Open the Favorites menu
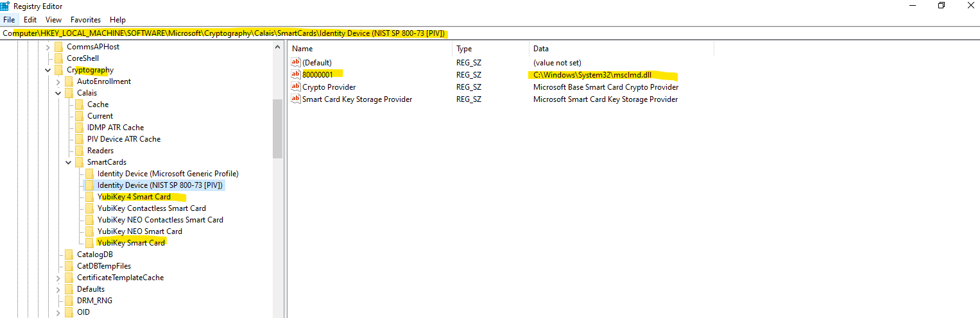Viewport: 980px width, 318px height. pyautogui.click(x=86, y=20)
